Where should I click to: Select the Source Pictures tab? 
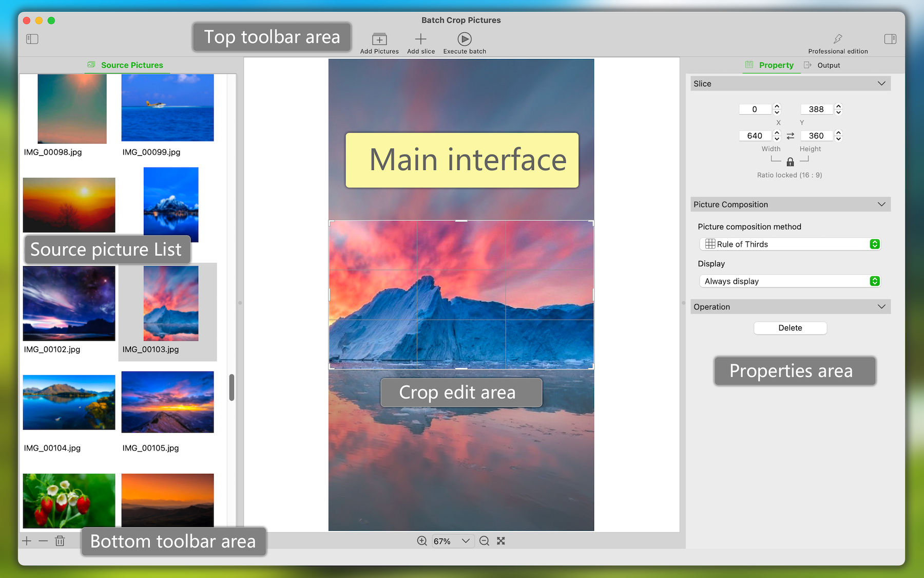point(125,65)
